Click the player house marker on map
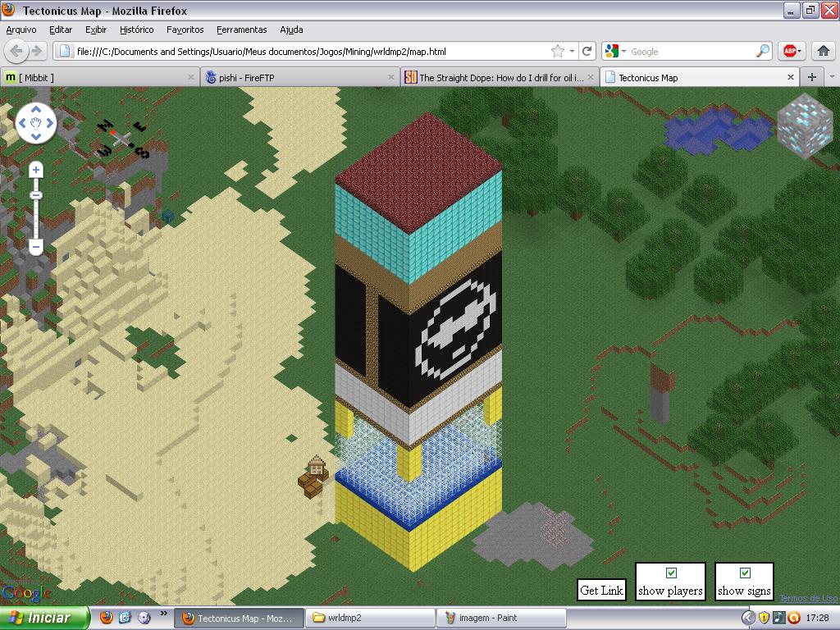 click(x=317, y=468)
